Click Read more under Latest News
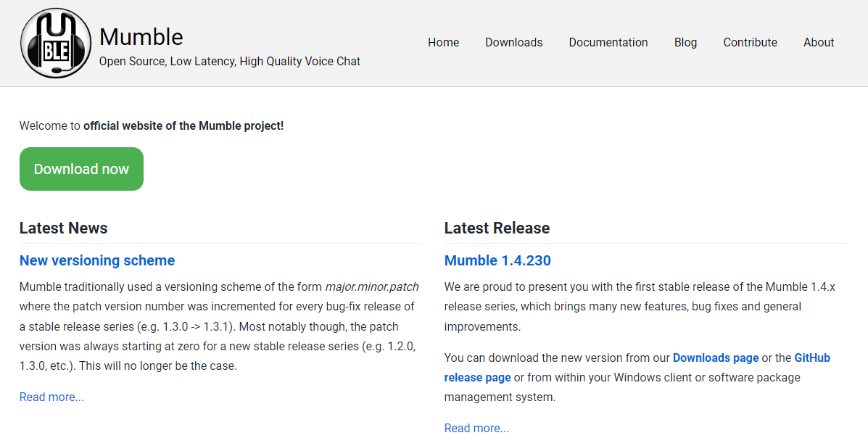 (x=51, y=397)
